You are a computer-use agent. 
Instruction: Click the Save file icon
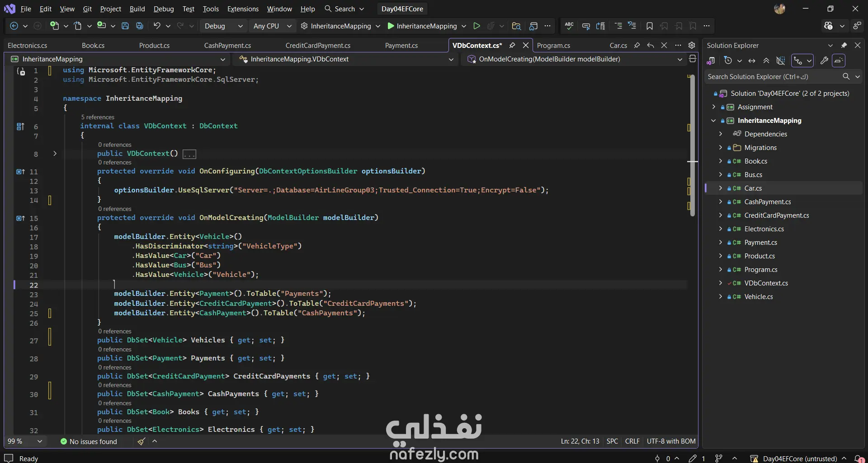(x=125, y=26)
